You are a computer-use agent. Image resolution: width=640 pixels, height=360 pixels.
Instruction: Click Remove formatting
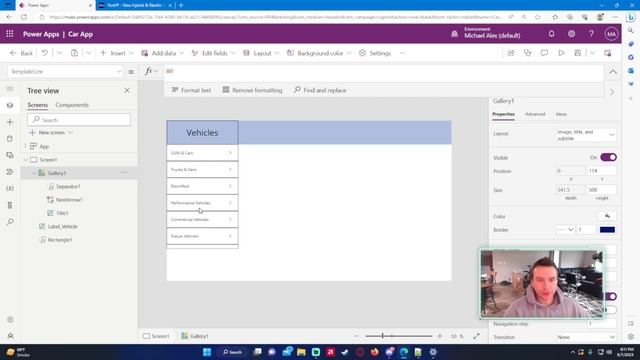pyautogui.click(x=252, y=90)
